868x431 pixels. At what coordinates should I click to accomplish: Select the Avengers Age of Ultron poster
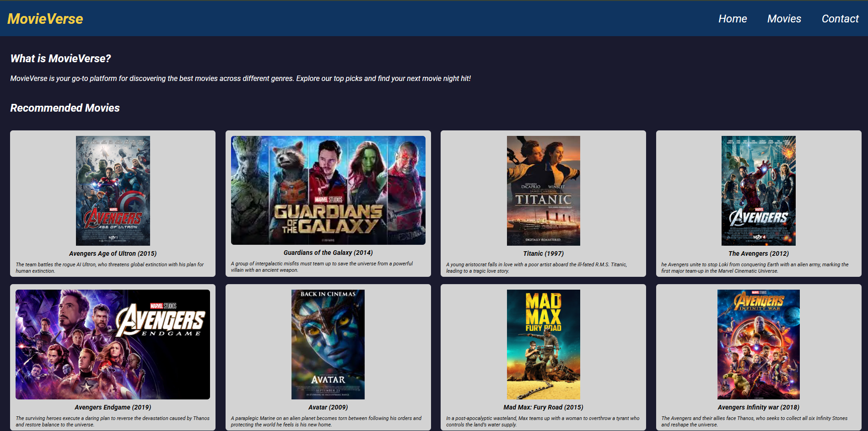113,191
